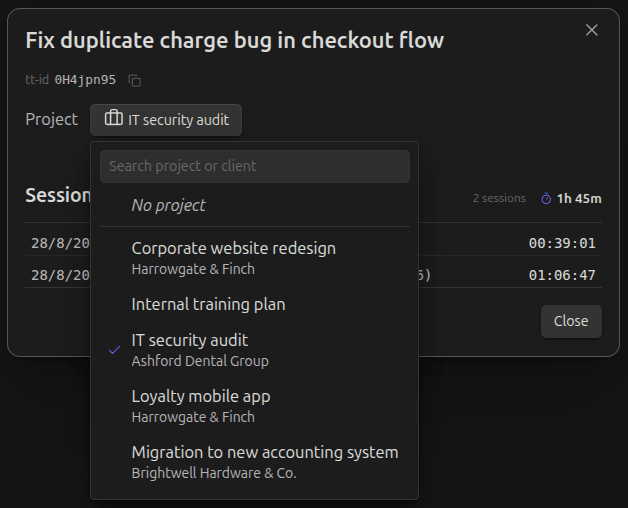Close the dialog with the X icon
The image size is (628, 508).
(x=592, y=30)
